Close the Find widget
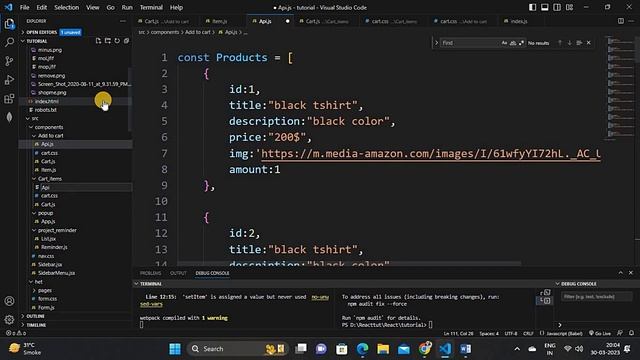640x360 pixels. pyautogui.click(x=589, y=43)
